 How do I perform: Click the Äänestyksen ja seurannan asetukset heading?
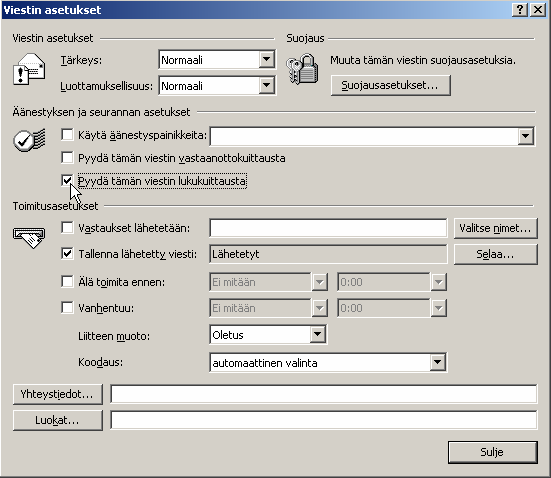101,112
